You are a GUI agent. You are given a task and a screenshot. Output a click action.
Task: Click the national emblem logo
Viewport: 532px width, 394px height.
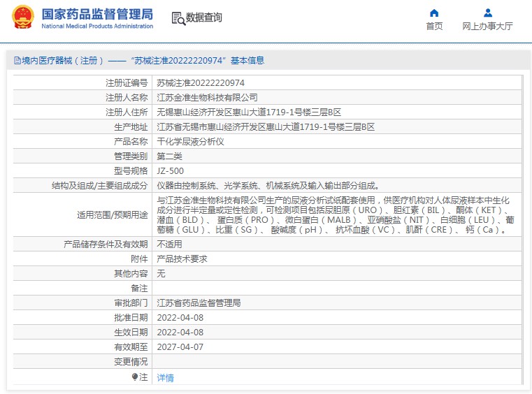point(23,17)
